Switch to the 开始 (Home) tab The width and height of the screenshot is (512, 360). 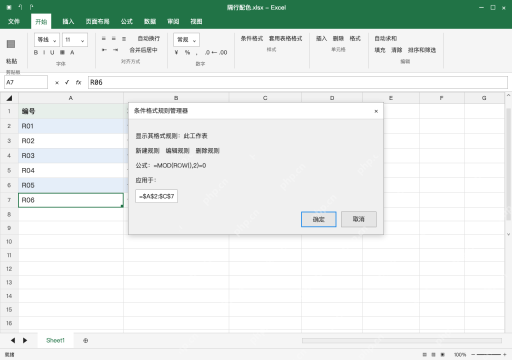click(41, 22)
